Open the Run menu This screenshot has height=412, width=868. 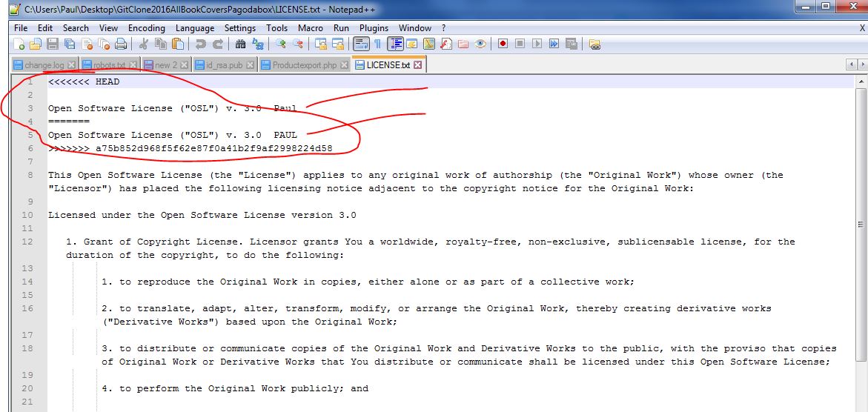(x=341, y=28)
